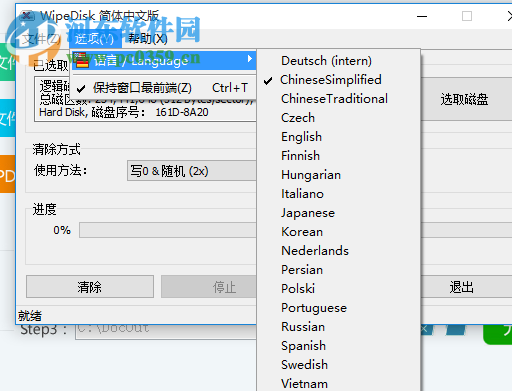Screen dimensions: 512x391
Task: Set language to Portuguese
Action: [338, 308]
